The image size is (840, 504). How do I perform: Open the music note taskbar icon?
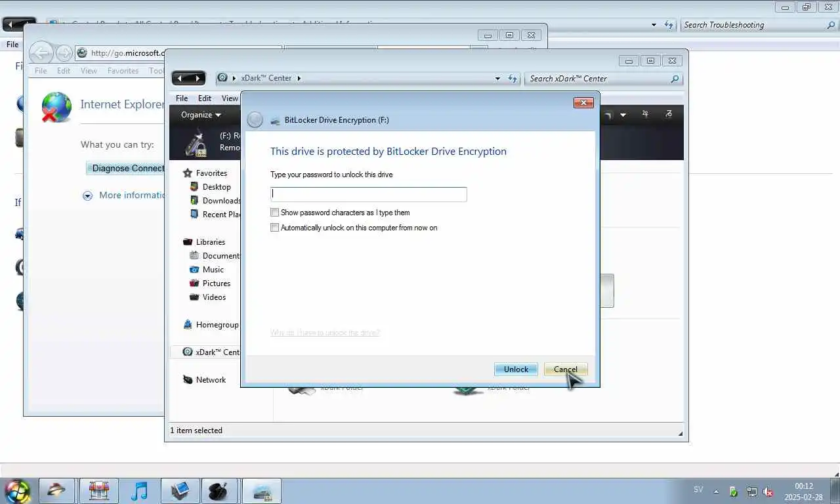point(139,491)
